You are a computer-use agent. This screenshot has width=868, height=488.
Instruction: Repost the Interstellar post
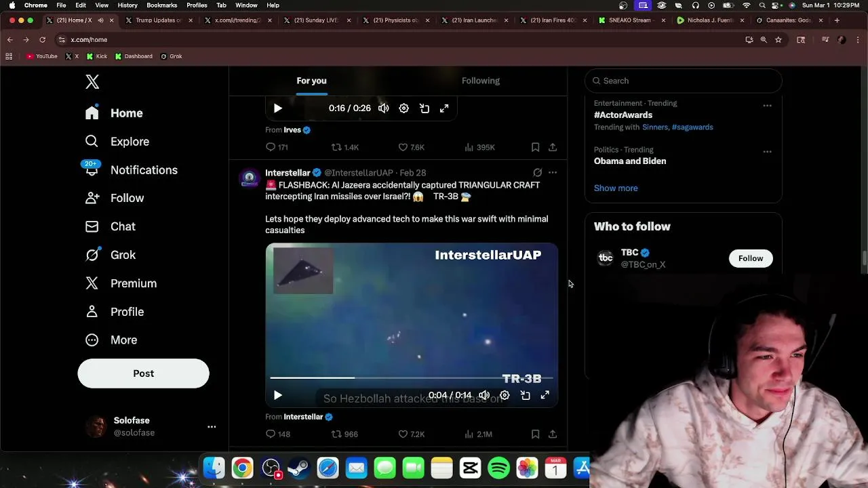344,434
